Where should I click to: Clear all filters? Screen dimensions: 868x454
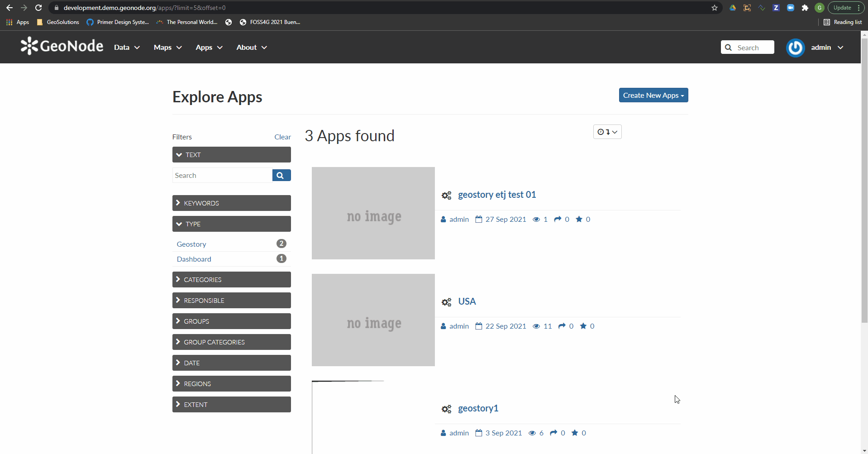pyautogui.click(x=282, y=137)
